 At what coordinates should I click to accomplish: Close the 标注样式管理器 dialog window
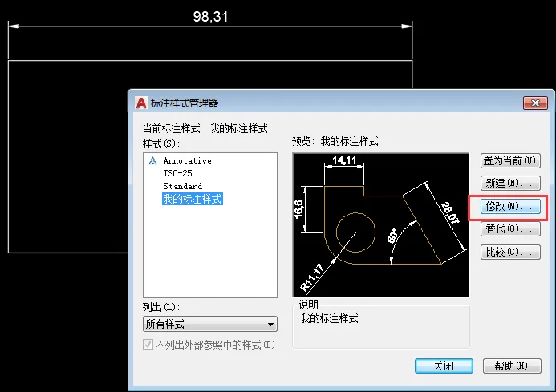[535, 103]
